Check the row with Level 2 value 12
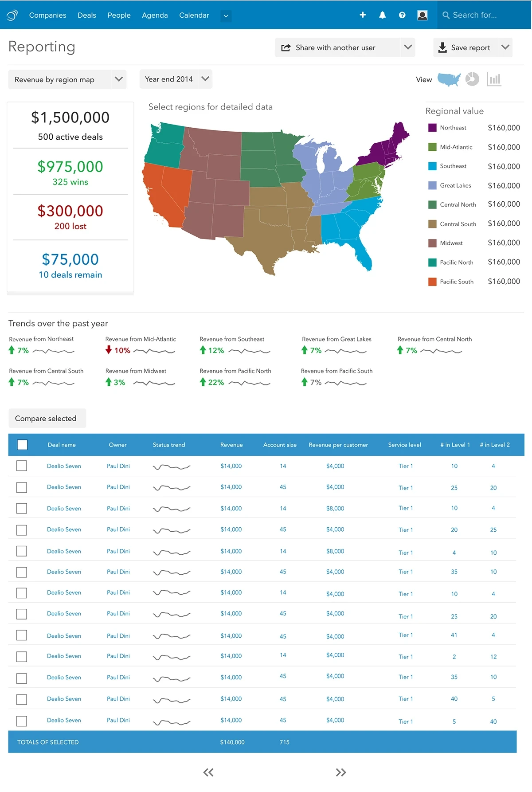The image size is (532, 792). coord(21,657)
